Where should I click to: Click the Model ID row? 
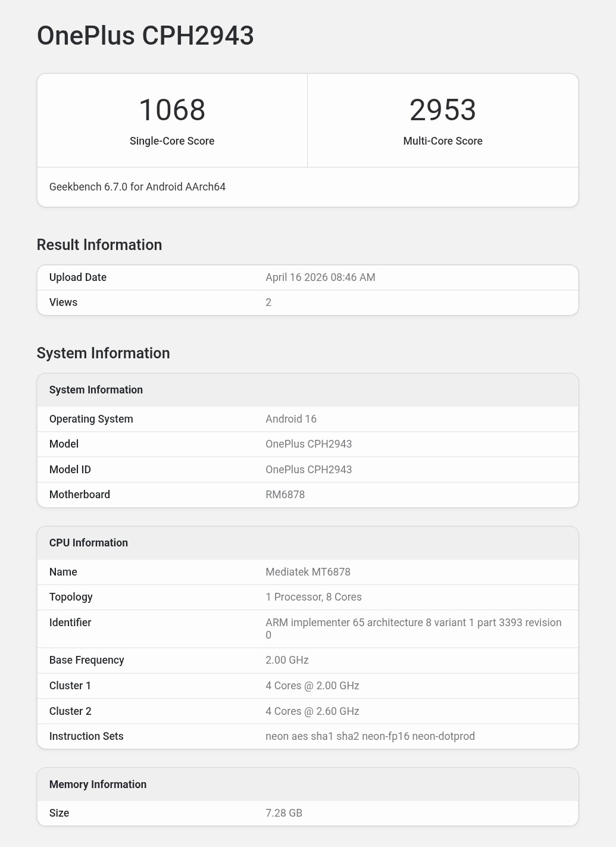[70, 469]
